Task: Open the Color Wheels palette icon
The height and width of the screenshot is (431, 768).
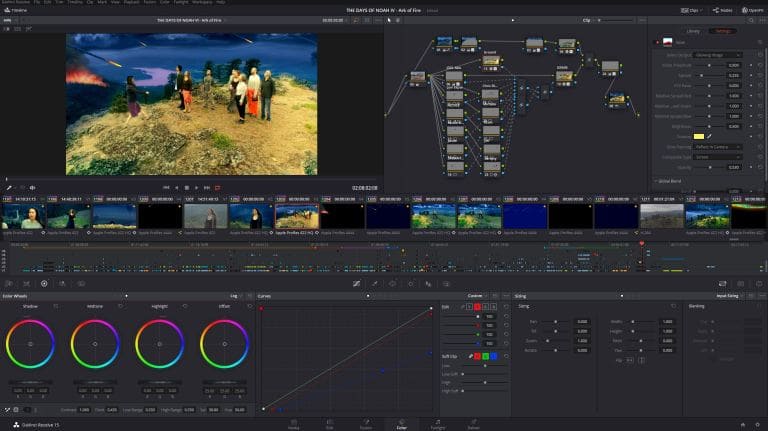Action: point(44,284)
